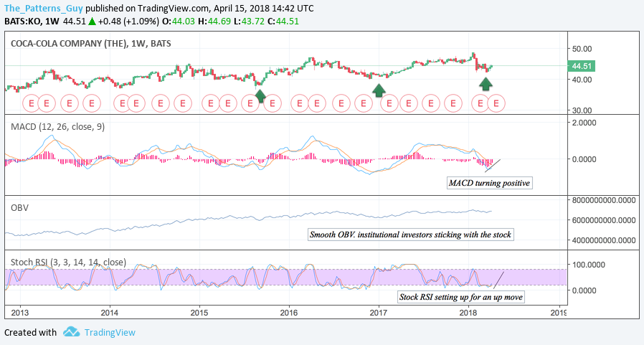Image resolution: width=644 pixels, height=345 pixels.
Task: Click the 2018 year label on time axis
Action: tap(468, 313)
